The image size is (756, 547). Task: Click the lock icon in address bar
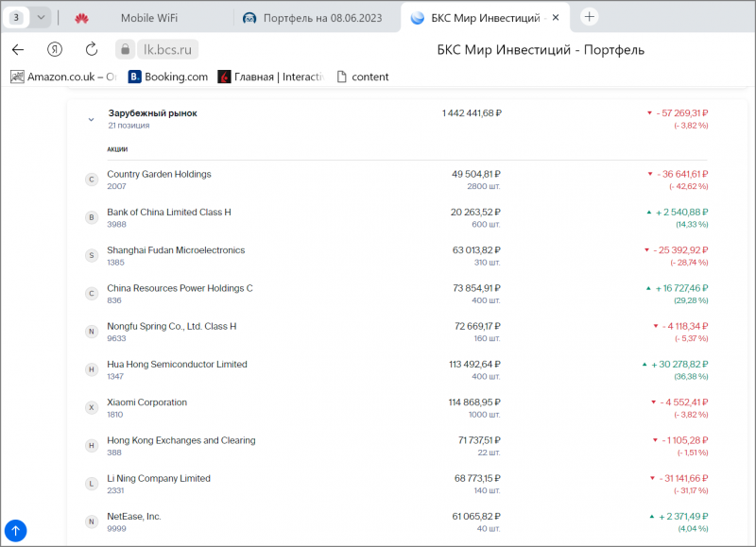[126, 50]
